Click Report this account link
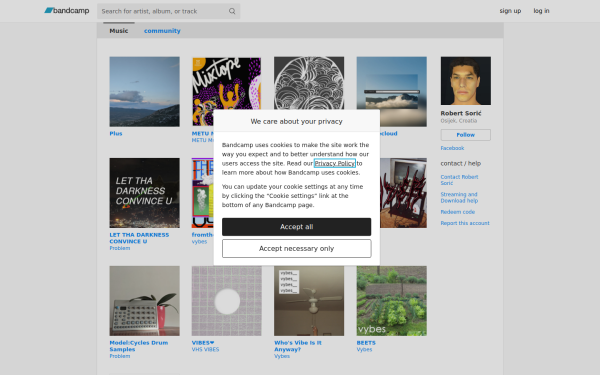The width and height of the screenshot is (600, 375). (465, 223)
